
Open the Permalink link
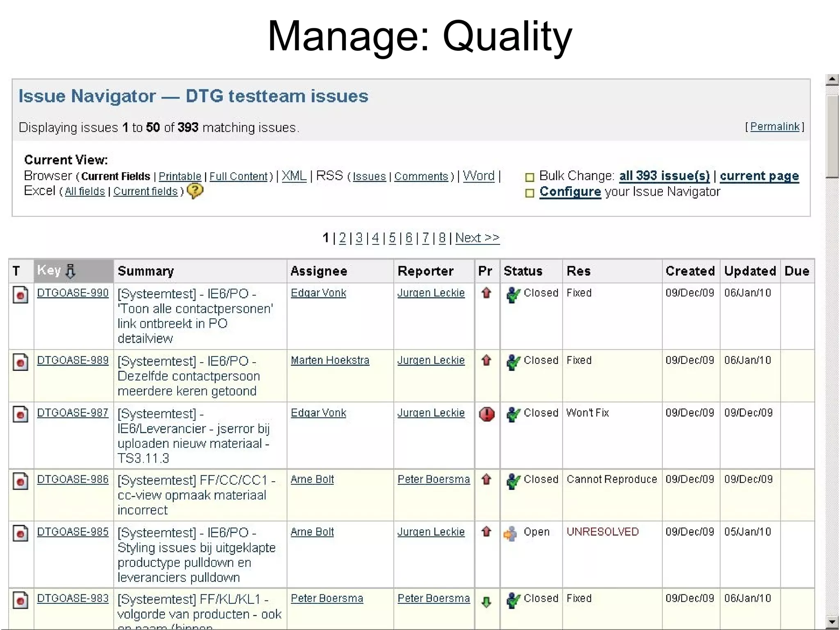775,127
